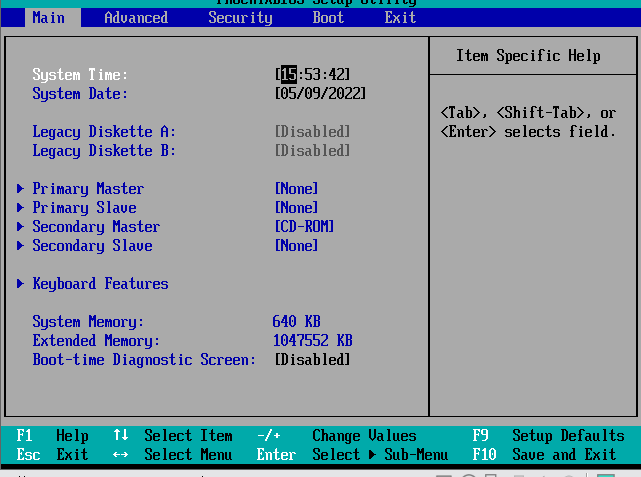This screenshot has width=641, height=477.
Task: Click the Tab, Shift-Tab help text
Action: pyautogui.click(x=528, y=122)
